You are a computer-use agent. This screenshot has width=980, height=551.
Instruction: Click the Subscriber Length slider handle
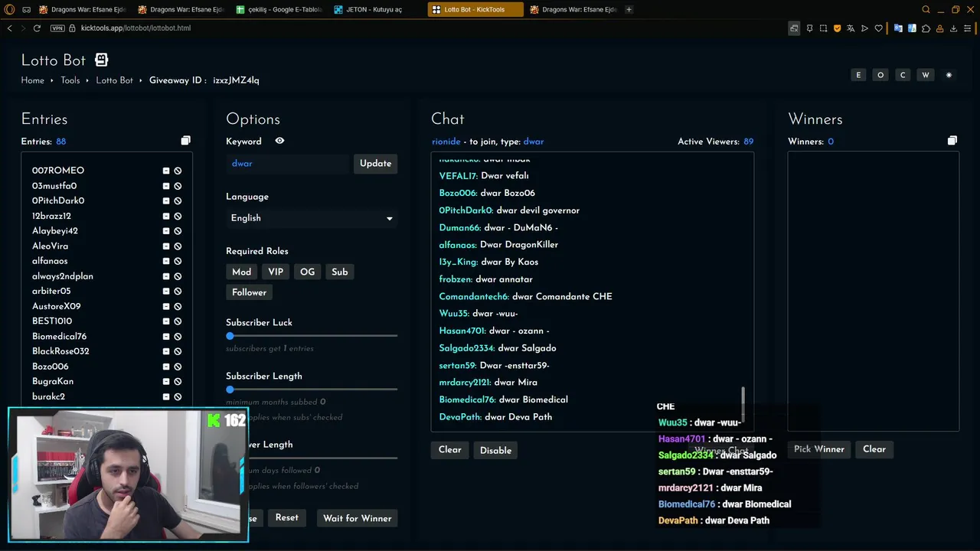click(230, 390)
